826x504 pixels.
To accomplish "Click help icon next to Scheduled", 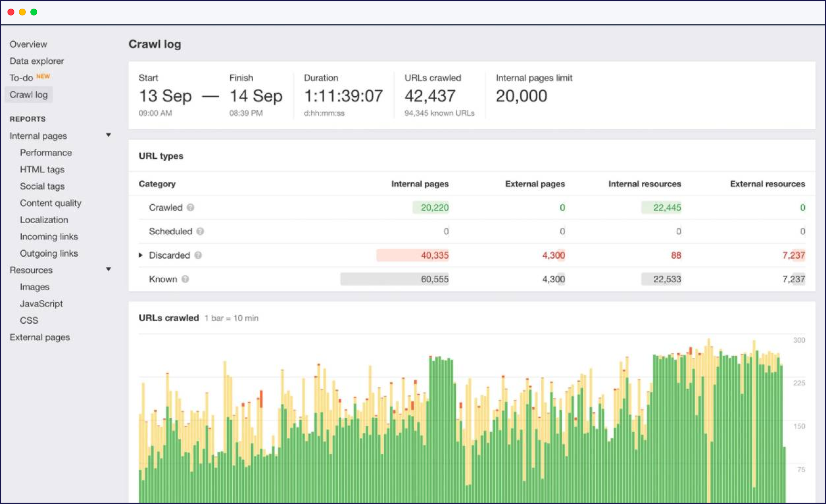I will 200,231.
